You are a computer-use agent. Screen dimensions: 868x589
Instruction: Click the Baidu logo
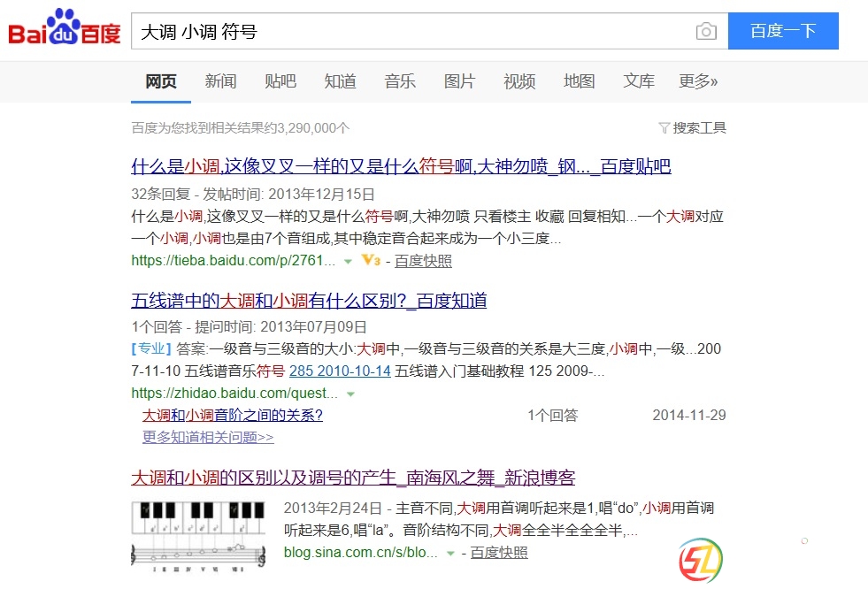point(65,29)
